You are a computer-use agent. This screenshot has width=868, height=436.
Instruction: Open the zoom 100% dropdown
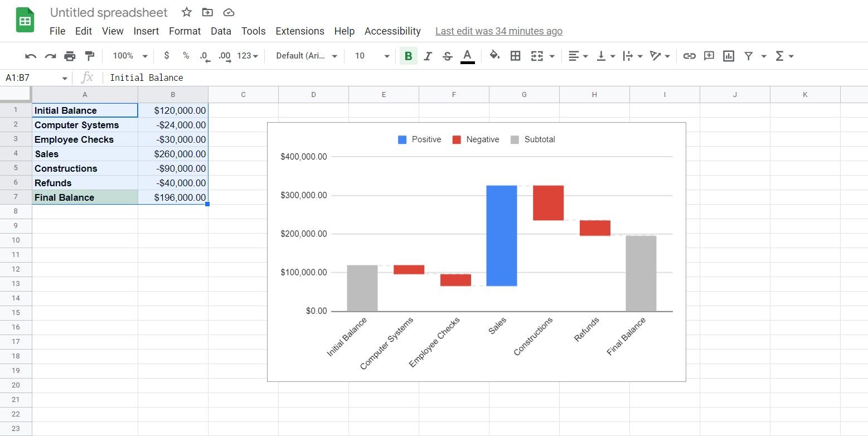click(130, 56)
